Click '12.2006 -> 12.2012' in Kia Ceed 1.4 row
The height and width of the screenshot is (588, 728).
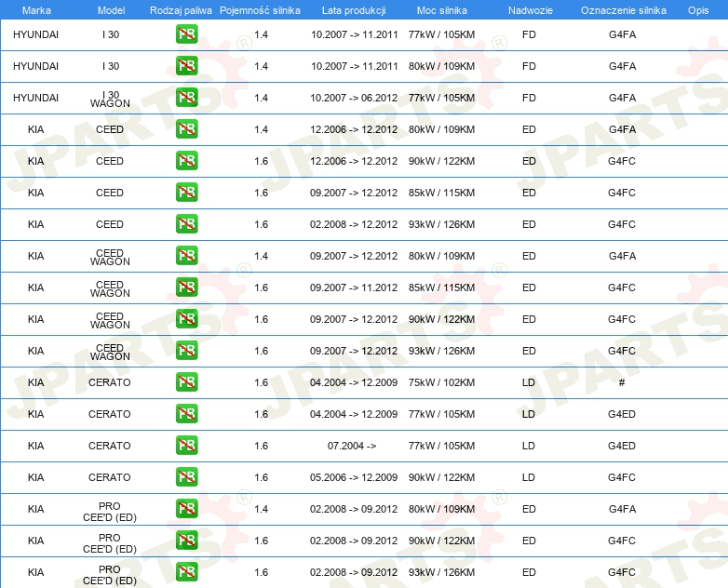[354, 129]
